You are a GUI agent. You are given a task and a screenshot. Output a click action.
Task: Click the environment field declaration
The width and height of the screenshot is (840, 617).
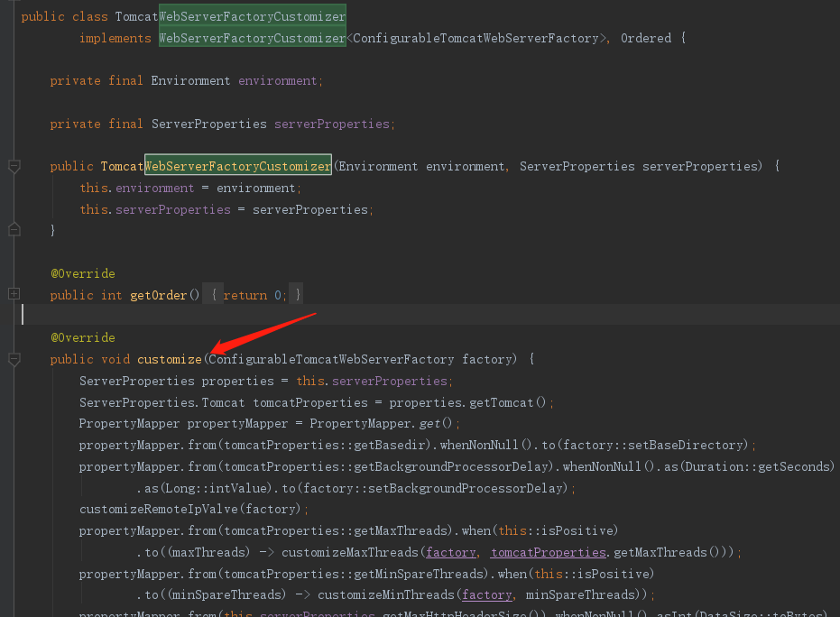pyautogui.click(x=187, y=81)
